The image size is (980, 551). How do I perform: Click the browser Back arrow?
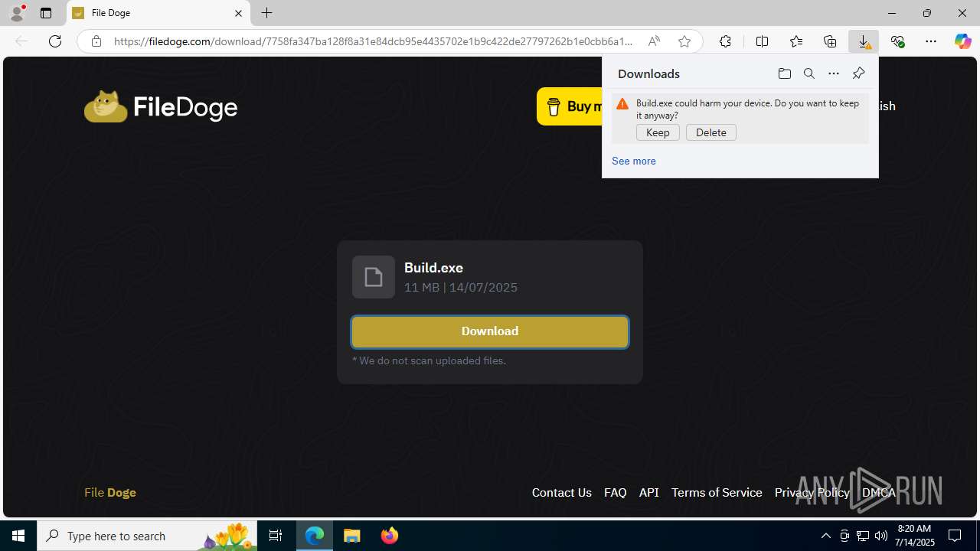[21, 41]
